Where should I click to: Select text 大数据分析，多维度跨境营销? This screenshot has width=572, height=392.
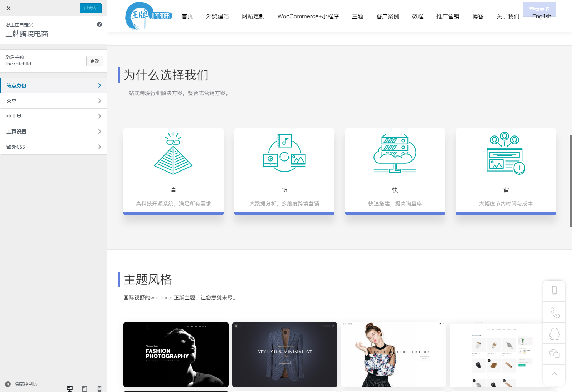pyautogui.click(x=284, y=203)
